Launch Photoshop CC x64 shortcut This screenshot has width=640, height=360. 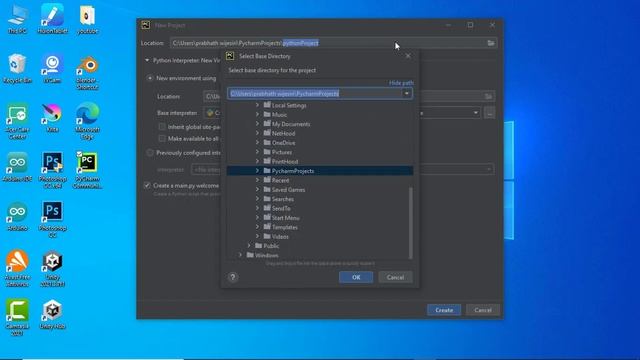point(52,170)
